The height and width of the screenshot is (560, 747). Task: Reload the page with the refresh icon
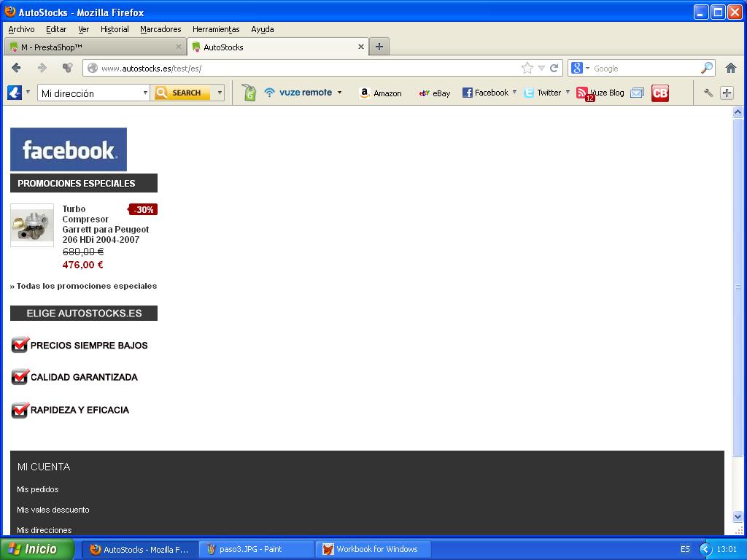click(x=554, y=68)
